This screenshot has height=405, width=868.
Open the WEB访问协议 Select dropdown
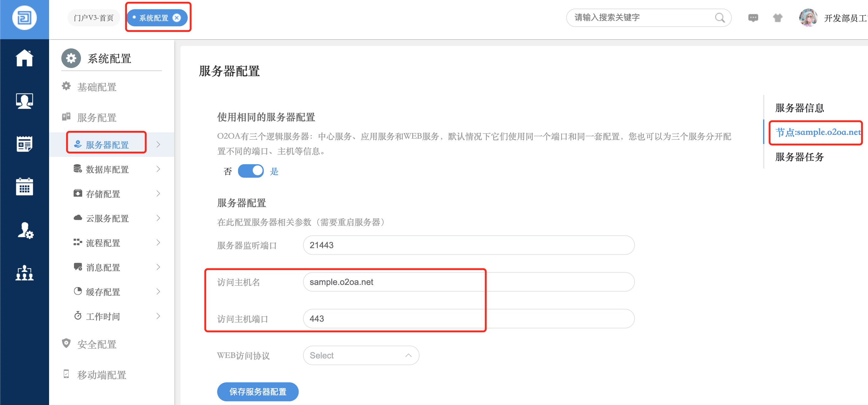[x=361, y=355]
